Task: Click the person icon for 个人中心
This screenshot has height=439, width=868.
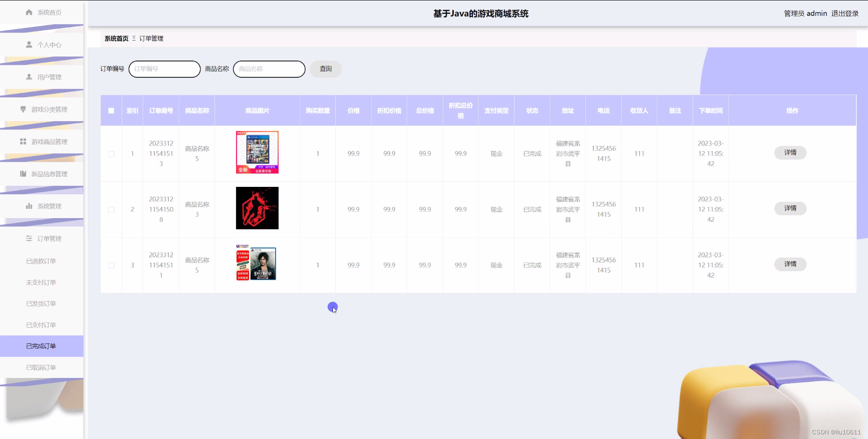Action: (29, 45)
